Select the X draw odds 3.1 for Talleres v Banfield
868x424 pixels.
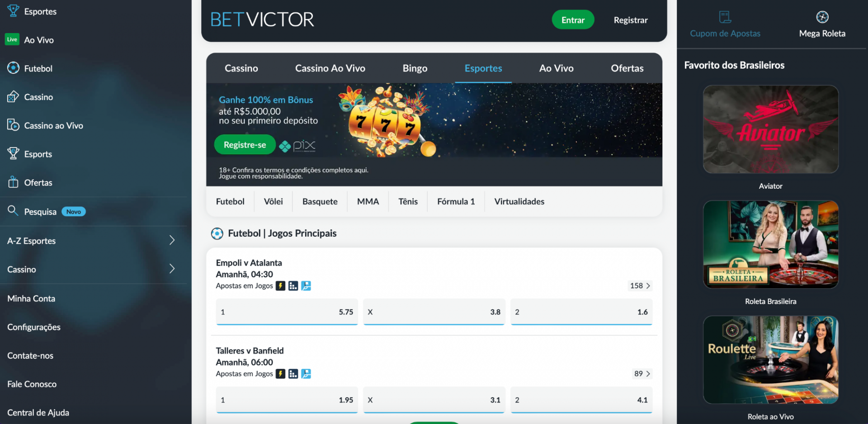434,400
